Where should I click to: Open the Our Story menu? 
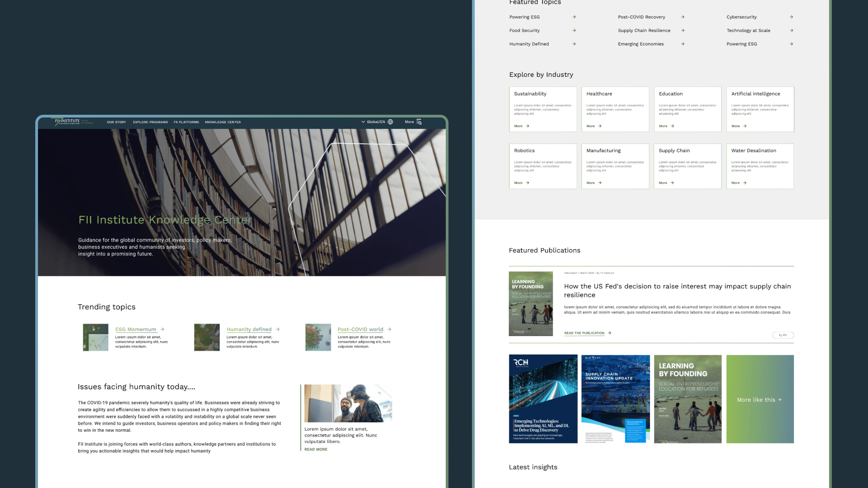(116, 122)
